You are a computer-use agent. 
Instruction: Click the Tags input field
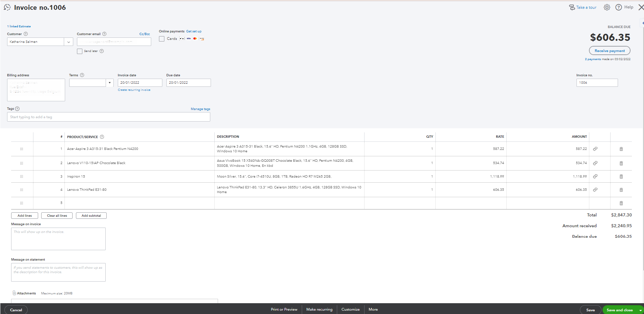(109, 117)
